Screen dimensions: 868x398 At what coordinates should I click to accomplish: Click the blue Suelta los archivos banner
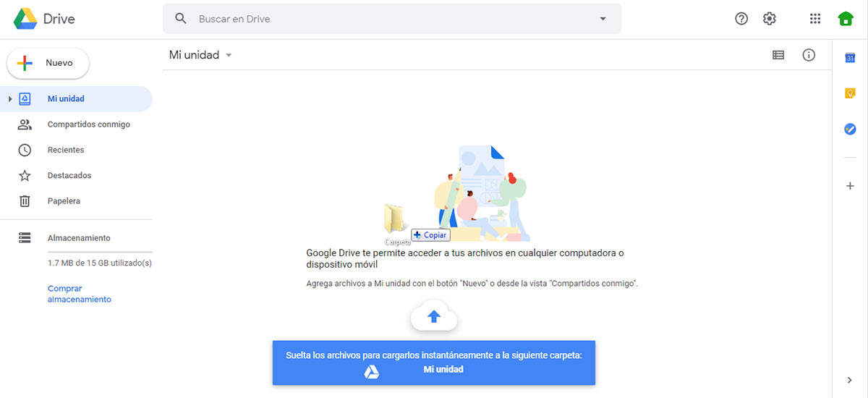(434, 363)
